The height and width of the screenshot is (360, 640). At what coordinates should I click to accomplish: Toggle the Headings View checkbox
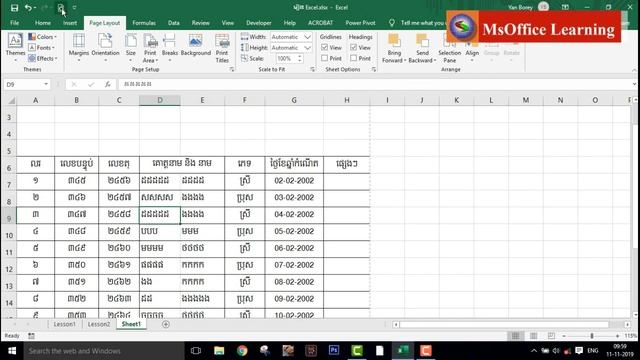tap(353, 47)
